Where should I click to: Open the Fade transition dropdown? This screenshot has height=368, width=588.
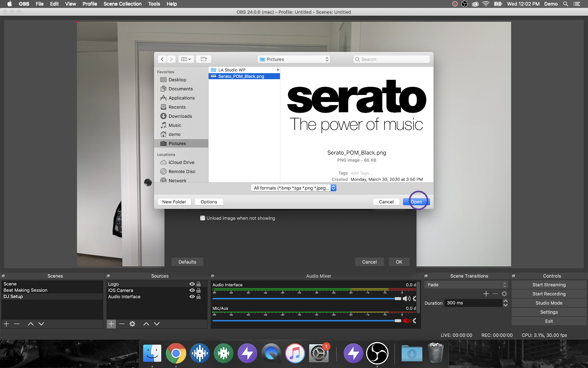tap(466, 285)
